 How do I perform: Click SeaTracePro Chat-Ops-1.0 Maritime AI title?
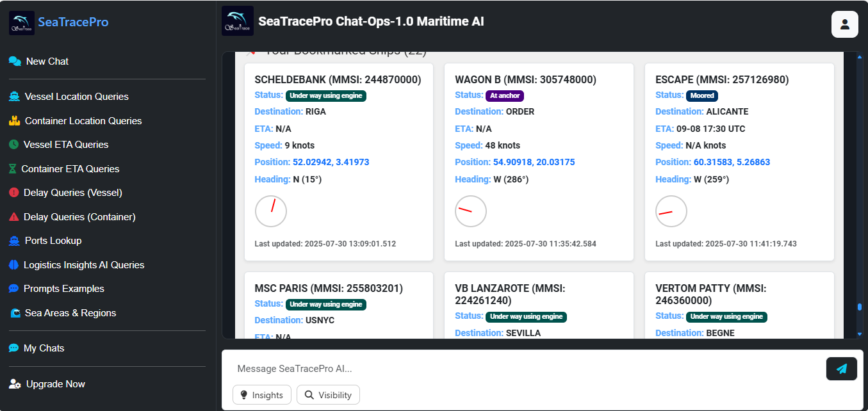tap(371, 21)
